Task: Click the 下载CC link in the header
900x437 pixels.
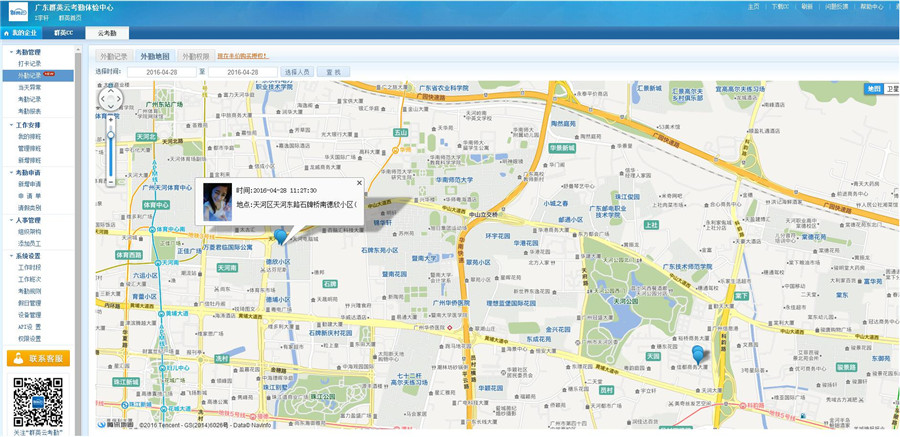Action: 781,6
